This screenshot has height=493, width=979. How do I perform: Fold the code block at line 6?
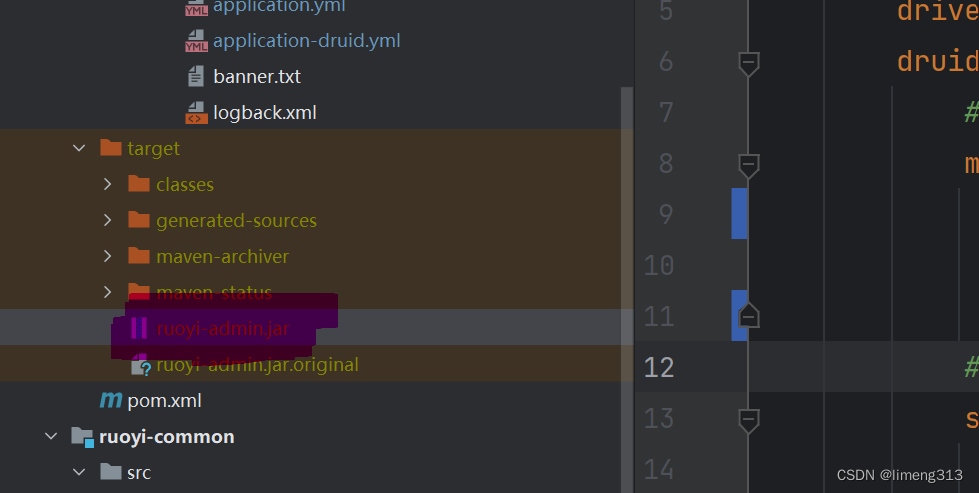tap(749, 64)
